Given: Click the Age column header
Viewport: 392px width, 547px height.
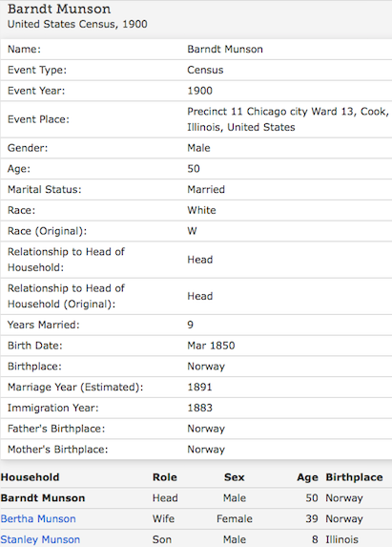Looking at the screenshot, I should click(x=307, y=477).
